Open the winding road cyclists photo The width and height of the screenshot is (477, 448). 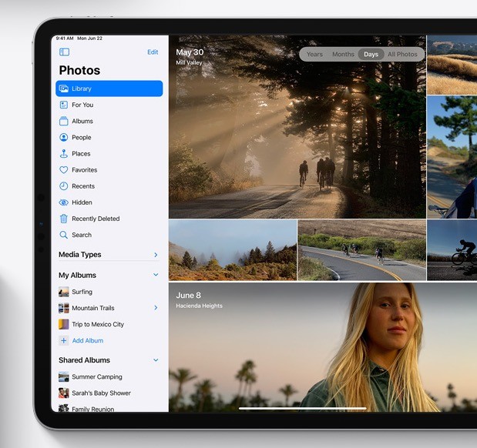361,250
